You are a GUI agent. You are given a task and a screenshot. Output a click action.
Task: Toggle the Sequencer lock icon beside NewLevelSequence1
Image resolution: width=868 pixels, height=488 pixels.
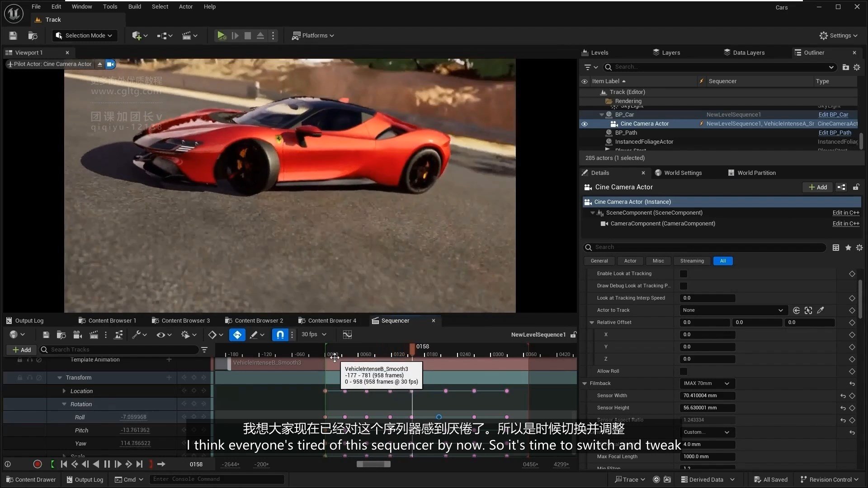(x=573, y=335)
